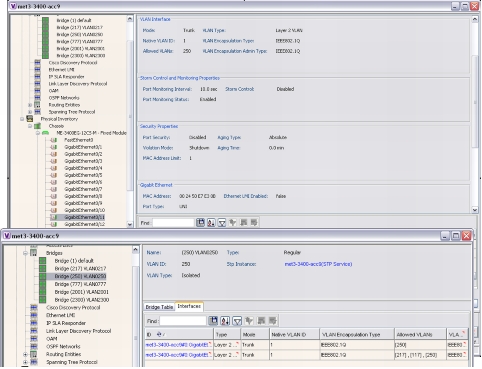Viewport: 482px width, 369px height.
Task: Click port icon beside GigabitEthernet0/5
Action: [54, 175]
